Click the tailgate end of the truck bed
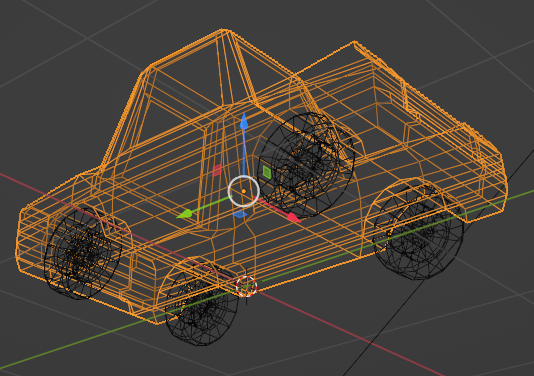The image size is (534, 376). point(484,170)
